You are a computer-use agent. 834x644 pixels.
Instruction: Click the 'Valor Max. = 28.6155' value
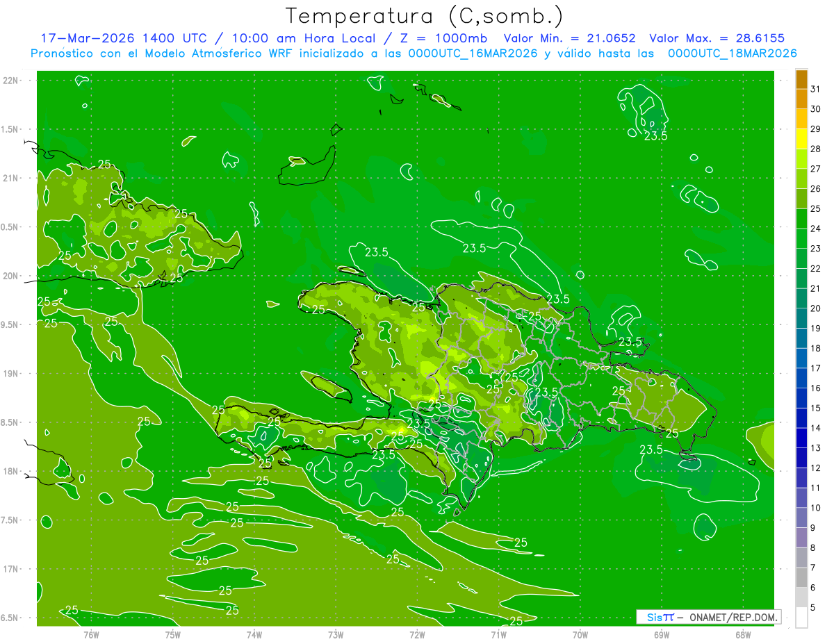(x=717, y=38)
